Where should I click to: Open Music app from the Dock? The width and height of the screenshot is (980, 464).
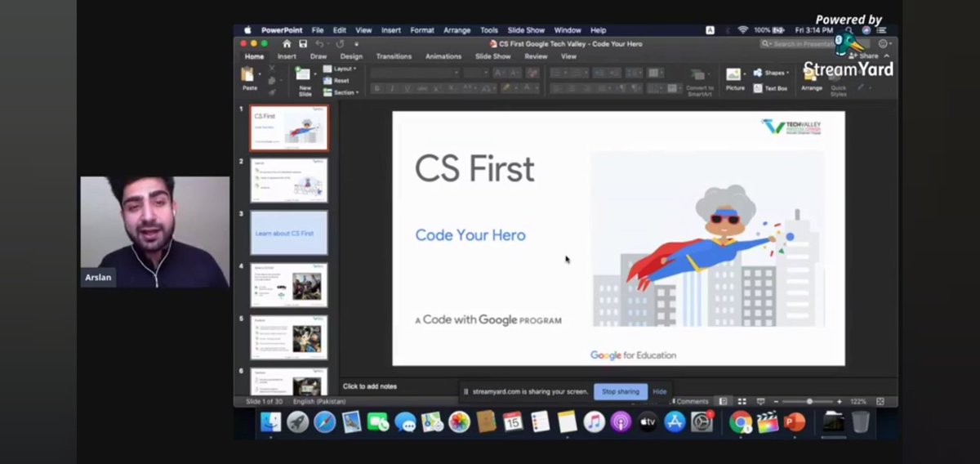coord(594,422)
